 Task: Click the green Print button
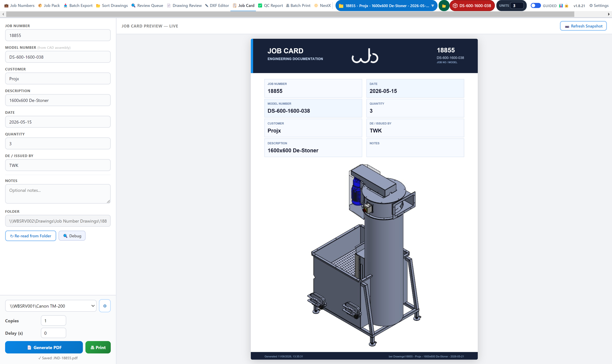(98, 347)
